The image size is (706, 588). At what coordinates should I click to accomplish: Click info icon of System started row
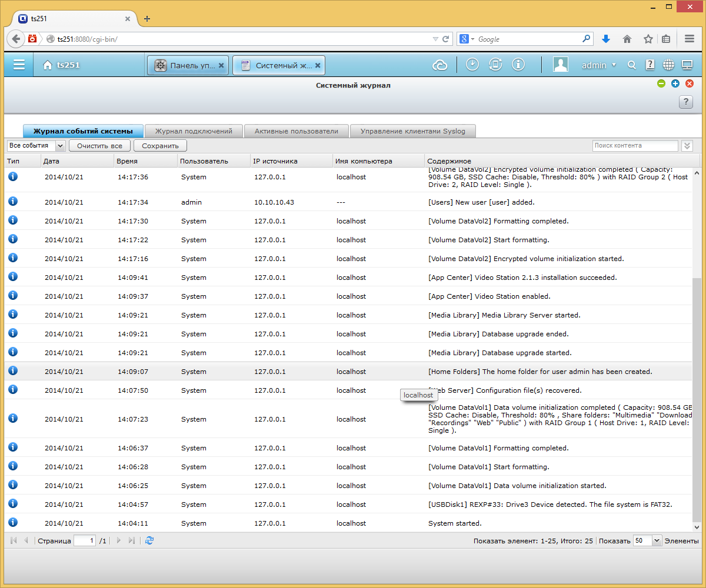point(13,522)
